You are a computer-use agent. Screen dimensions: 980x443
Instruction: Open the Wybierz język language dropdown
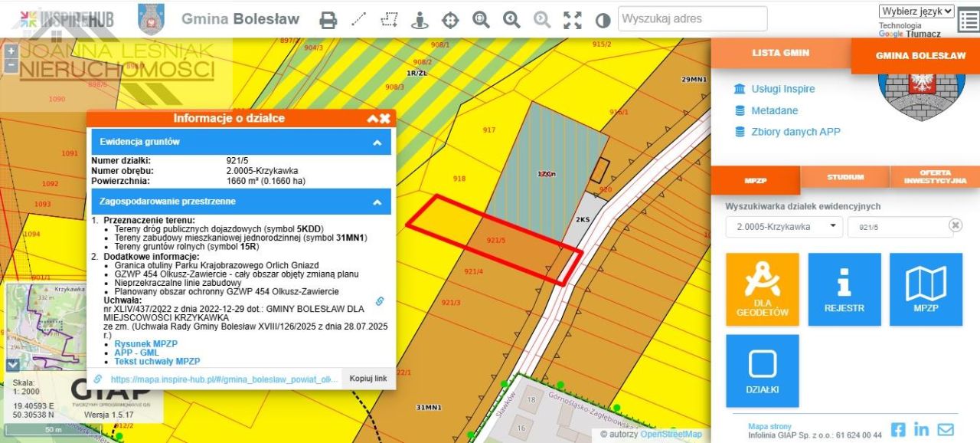click(x=916, y=11)
